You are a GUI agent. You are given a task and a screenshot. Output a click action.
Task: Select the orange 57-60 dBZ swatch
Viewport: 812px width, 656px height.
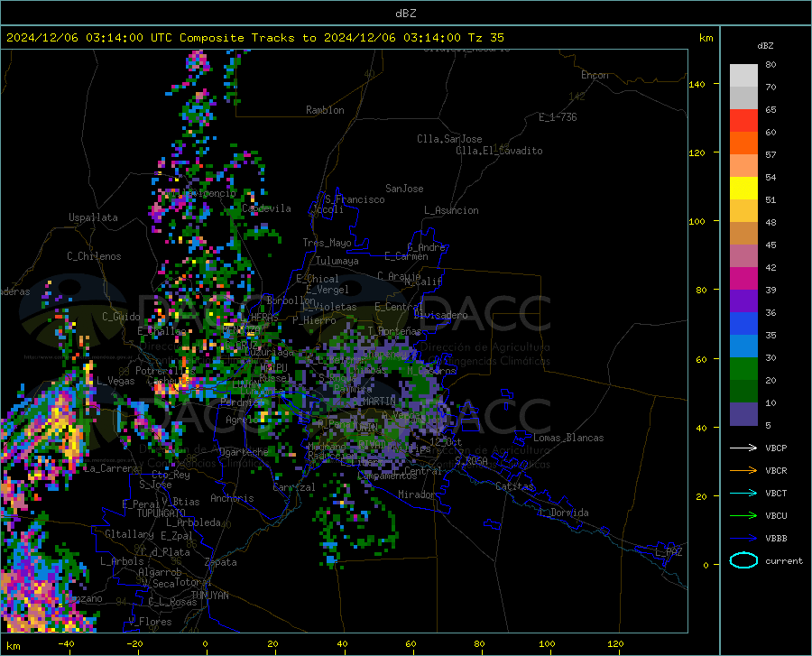click(x=743, y=143)
